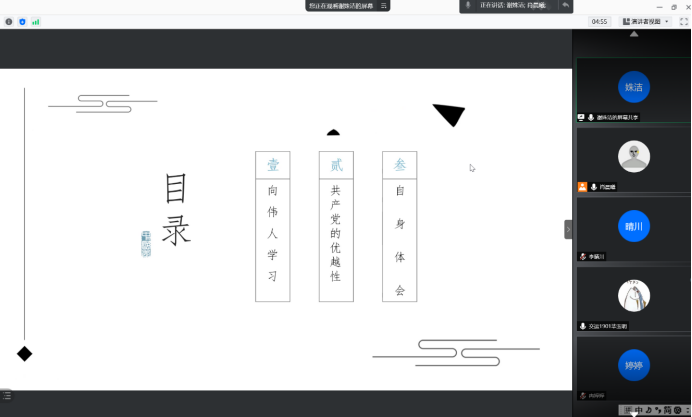The width and height of the screenshot is (692, 417).
Task: Click the screen share icon on 姝洁's tile
Action: [x=581, y=118]
